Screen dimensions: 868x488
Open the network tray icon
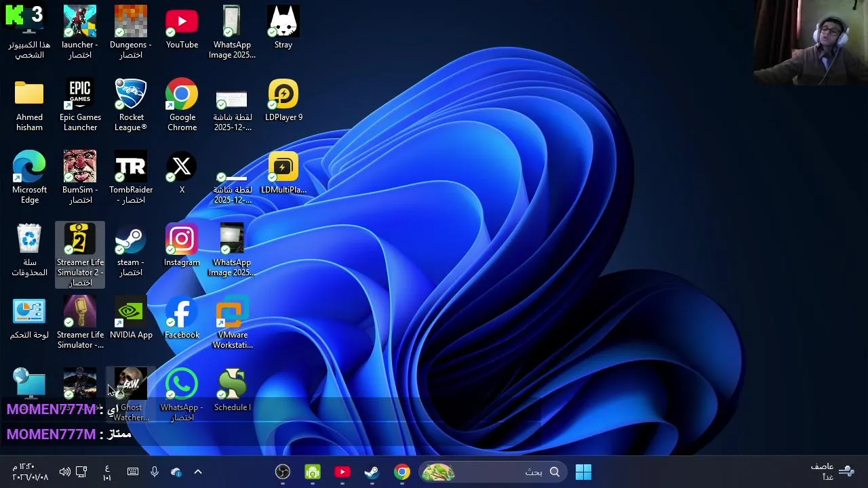pos(81,472)
